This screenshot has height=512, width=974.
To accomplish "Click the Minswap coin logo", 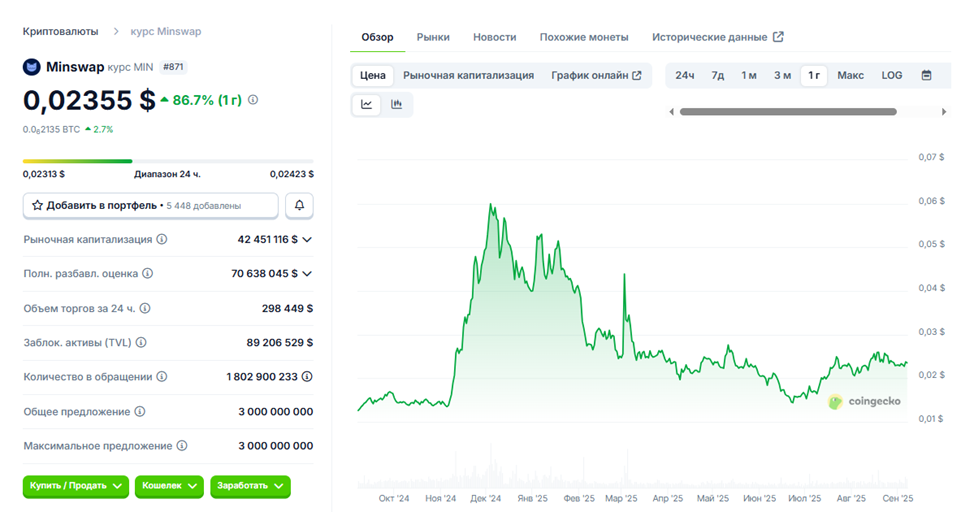I will point(32,67).
